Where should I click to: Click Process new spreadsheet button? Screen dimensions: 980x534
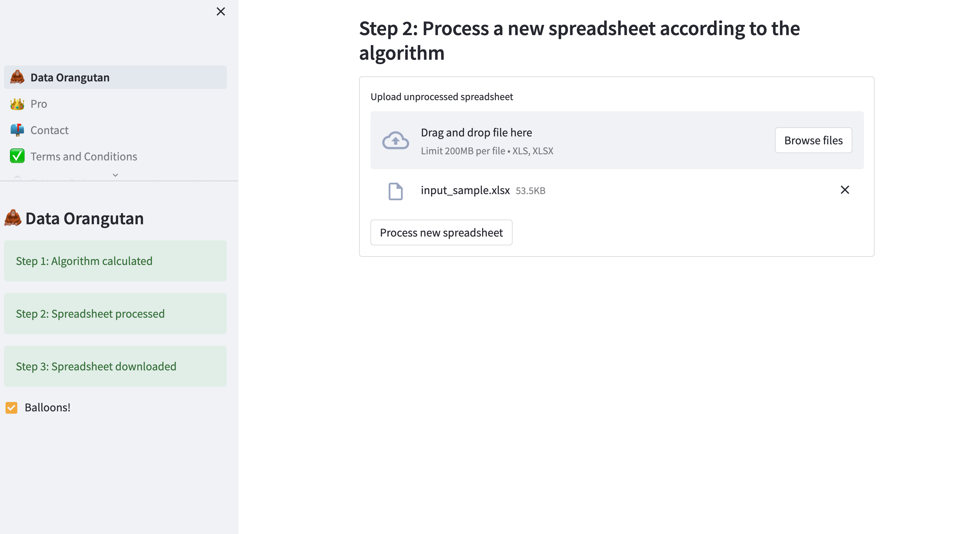point(441,232)
